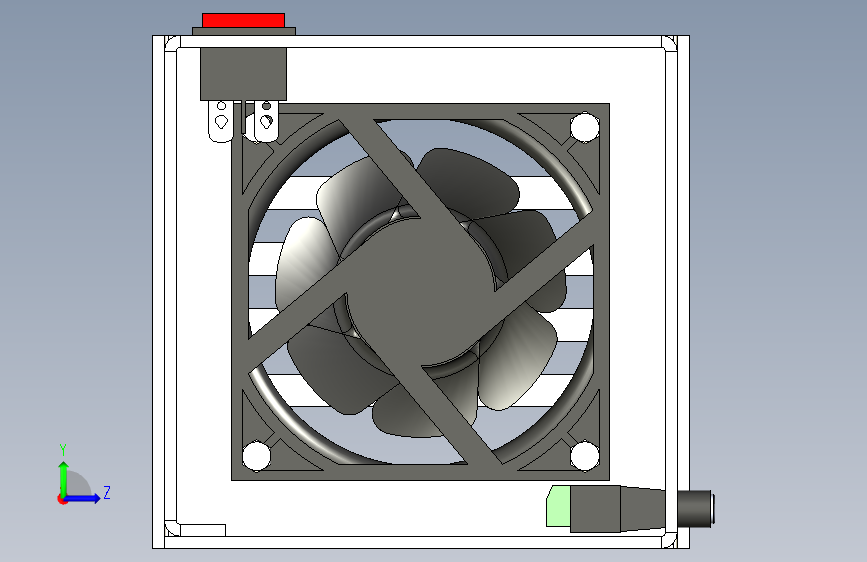The width and height of the screenshot is (867, 562).
Task: Click the fan frame's top-right mounting hole
Action: [x=584, y=127]
